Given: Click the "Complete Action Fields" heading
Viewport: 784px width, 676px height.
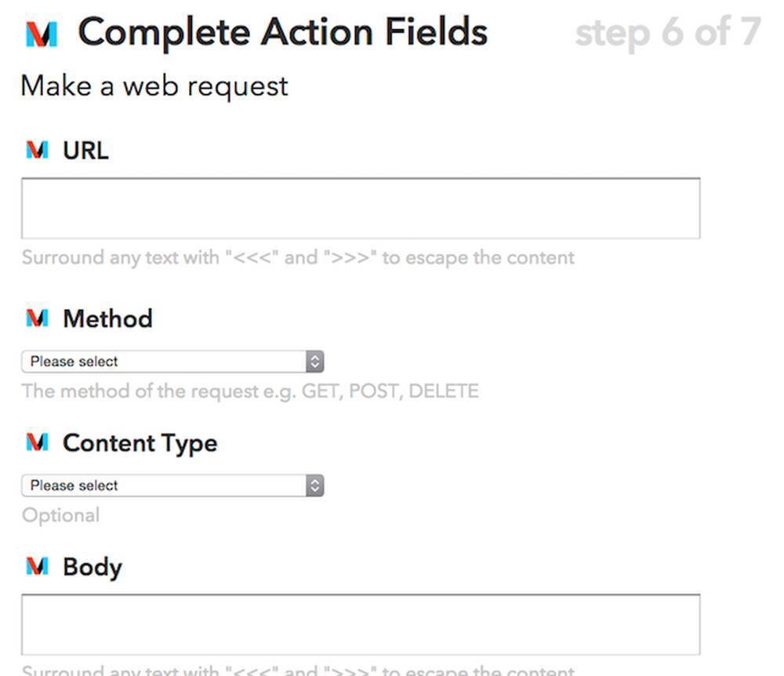Looking at the screenshot, I should tap(283, 33).
